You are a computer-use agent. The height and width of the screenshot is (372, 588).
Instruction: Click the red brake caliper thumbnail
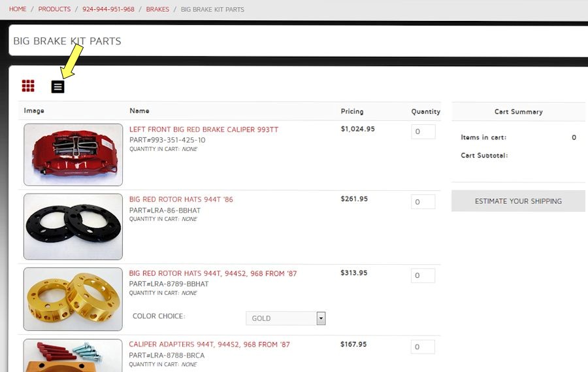click(x=73, y=155)
